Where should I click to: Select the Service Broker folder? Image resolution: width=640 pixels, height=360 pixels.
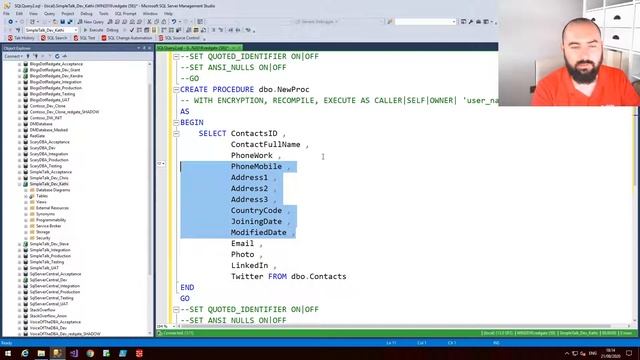(x=49, y=226)
